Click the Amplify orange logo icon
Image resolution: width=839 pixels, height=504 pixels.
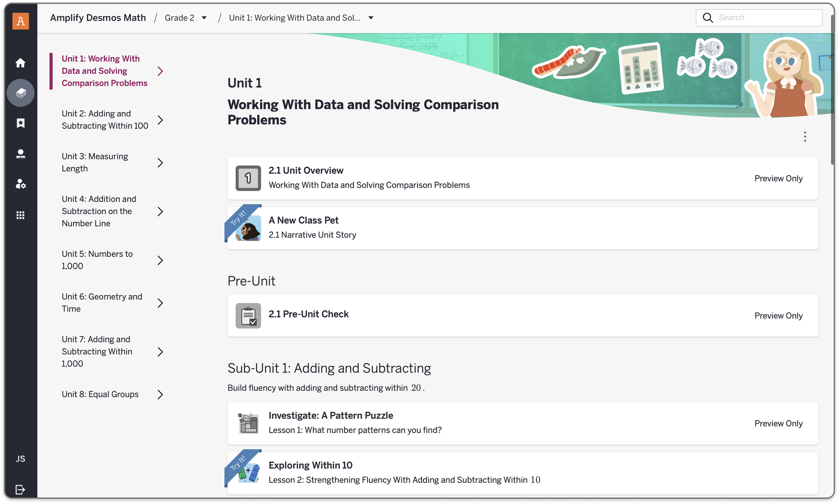pyautogui.click(x=20, y=21)
